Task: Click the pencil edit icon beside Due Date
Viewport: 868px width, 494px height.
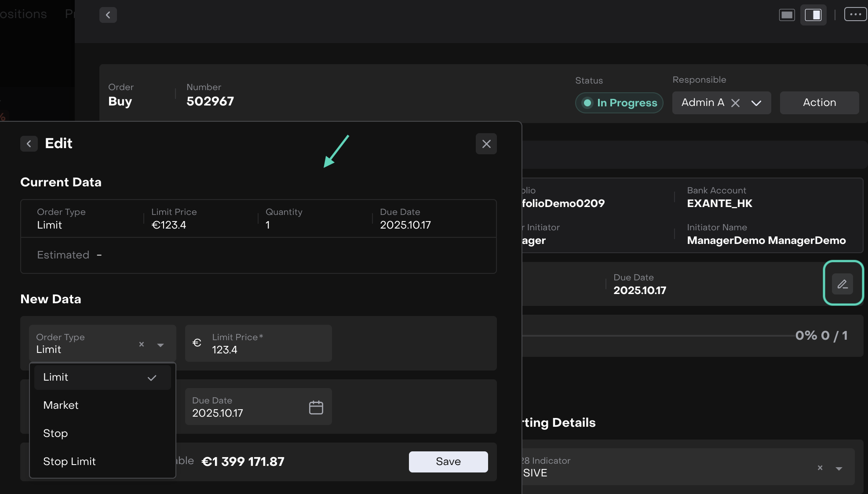Action: (x=842, y=284)
